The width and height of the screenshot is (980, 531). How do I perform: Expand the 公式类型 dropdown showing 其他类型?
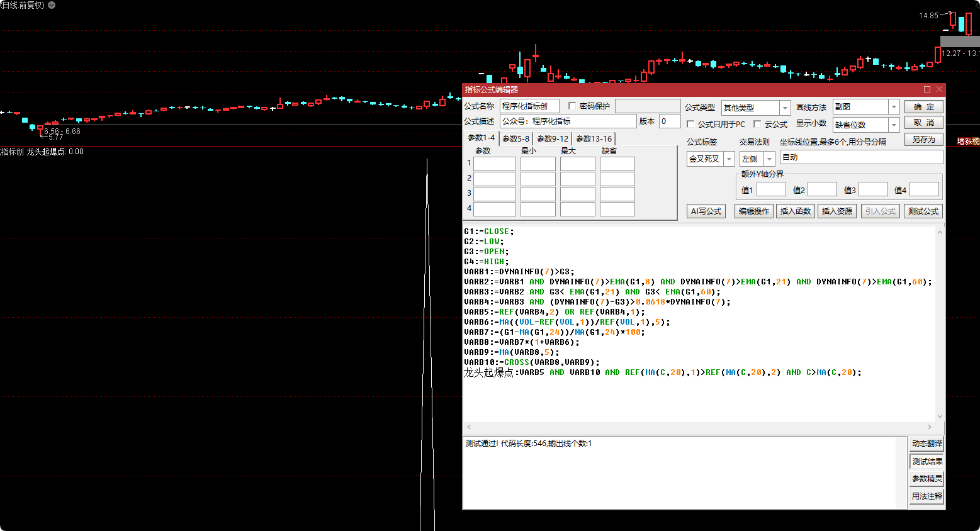(784, 108)
